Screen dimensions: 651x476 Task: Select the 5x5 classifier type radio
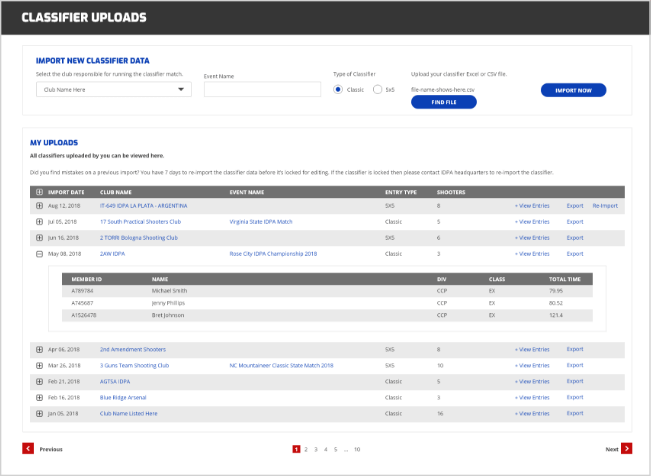pos(377,90)
